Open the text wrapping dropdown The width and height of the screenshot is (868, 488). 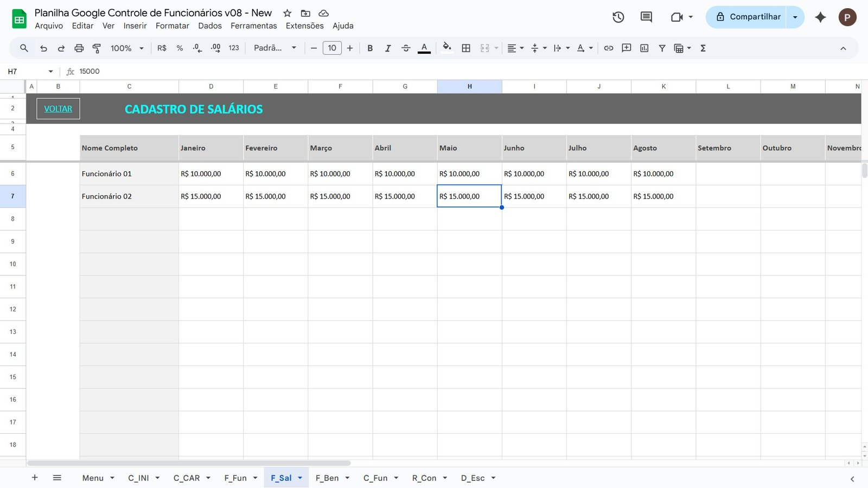click(x=560, y=48)
